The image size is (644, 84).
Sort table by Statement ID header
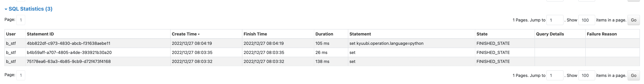point(40,34)
